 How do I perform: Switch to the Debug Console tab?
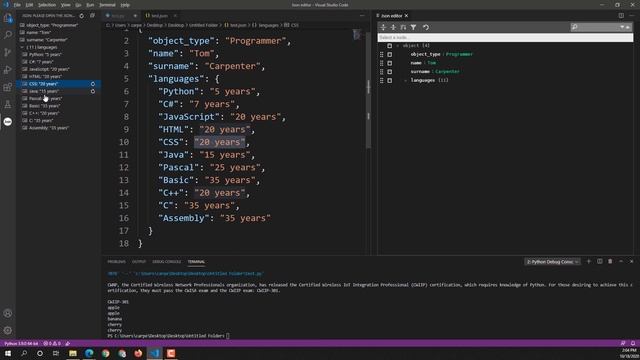tap(167, 262)
